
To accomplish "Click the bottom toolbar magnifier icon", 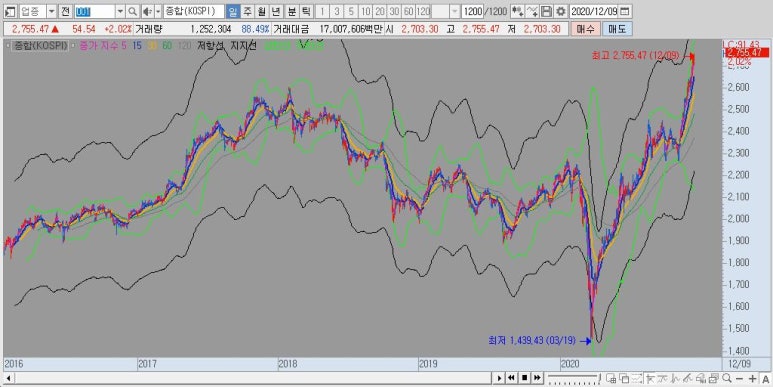I will tap(727, 379).
